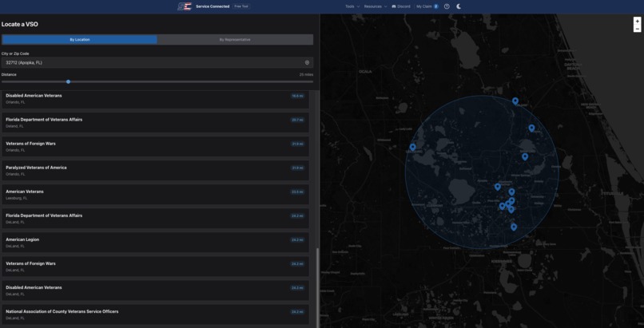Open the help question mark icon
The image size is (644, 328).
coord(447,6)
